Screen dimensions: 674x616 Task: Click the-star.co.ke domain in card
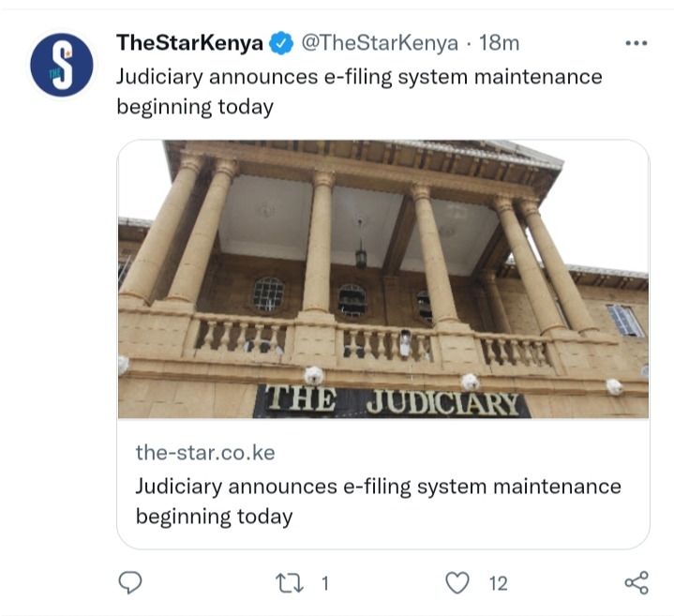[x=205, y=453]
